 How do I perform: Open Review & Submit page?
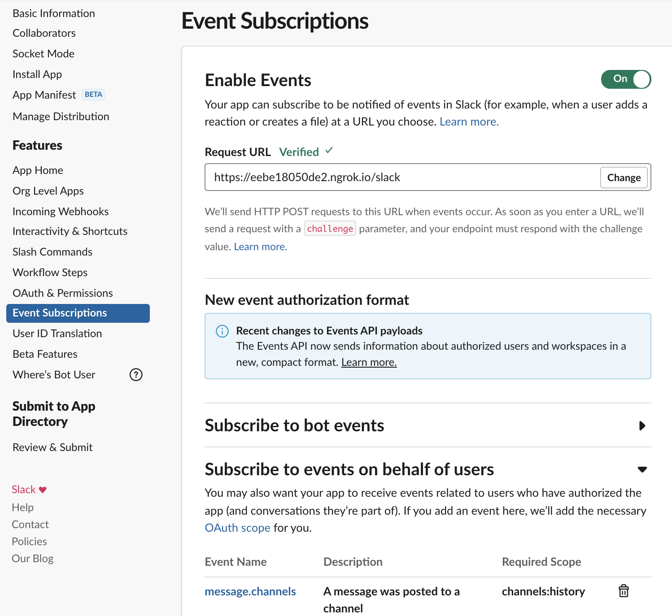(x=52, y=447)
